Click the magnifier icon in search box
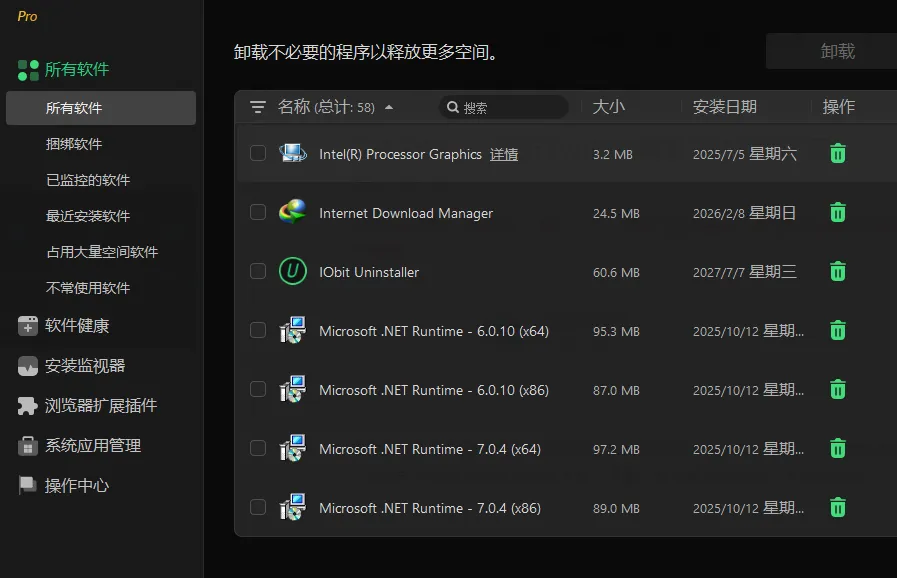The width and height of the screenshot is (897, 578). point(453,107)
